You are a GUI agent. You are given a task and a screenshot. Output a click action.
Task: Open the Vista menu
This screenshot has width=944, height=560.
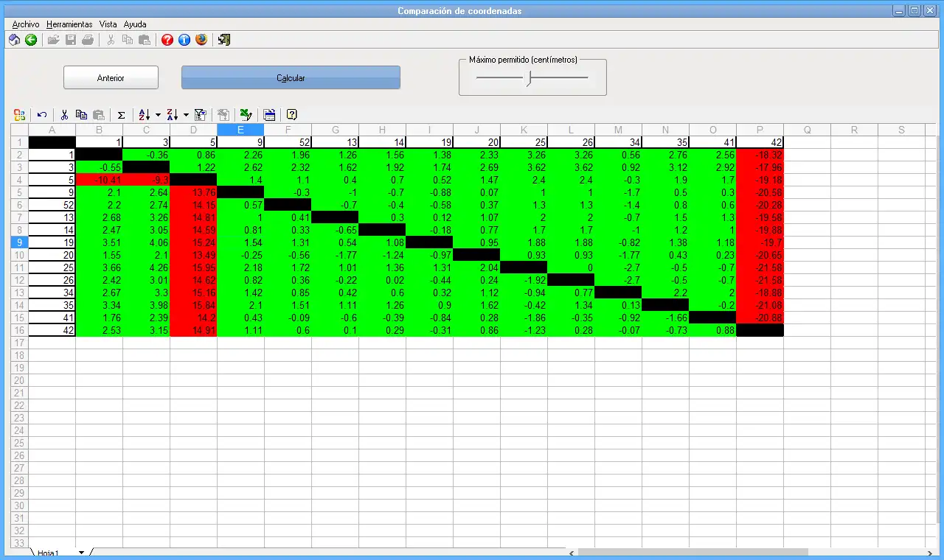pyautogui.click(x=108, y=24)
